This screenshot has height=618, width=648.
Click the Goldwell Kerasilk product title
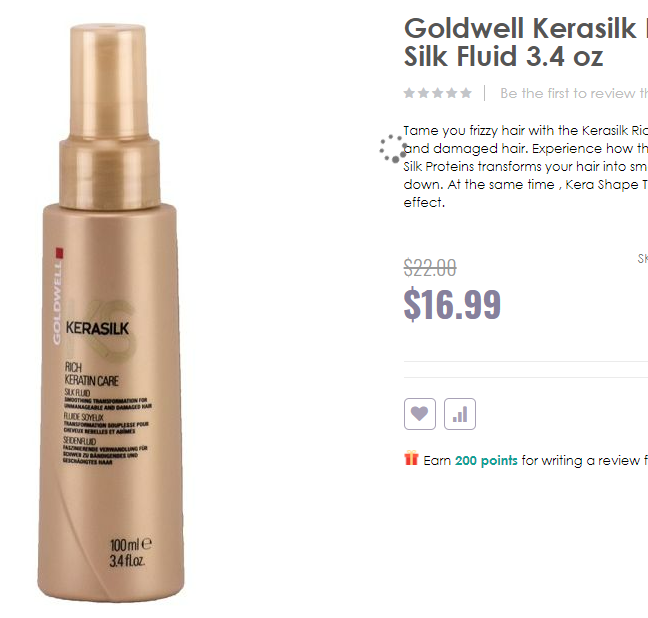click(x=526, y=42)
